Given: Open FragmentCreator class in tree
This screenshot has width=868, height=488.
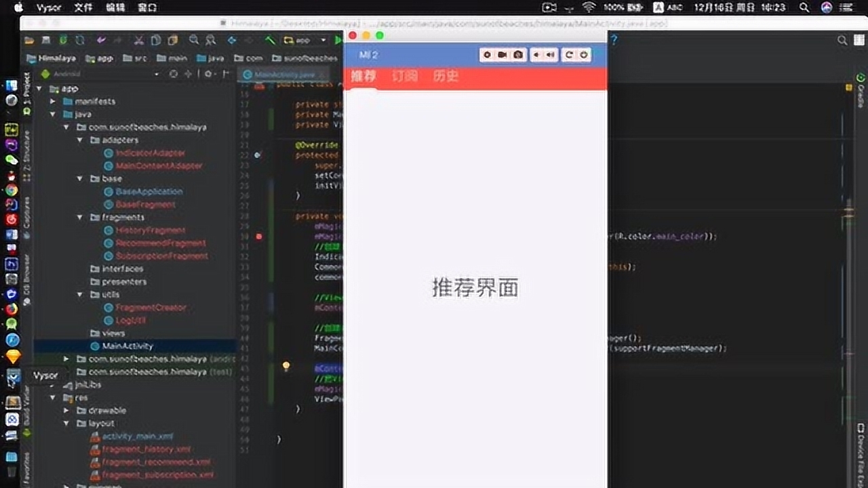Looking at the screenshot, I should point(144,308).
